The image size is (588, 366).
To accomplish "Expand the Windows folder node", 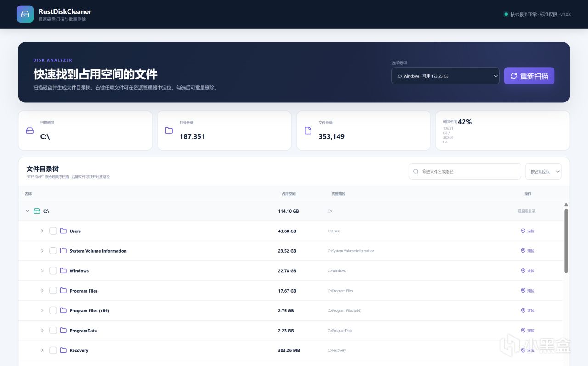I will coord(42,270).
